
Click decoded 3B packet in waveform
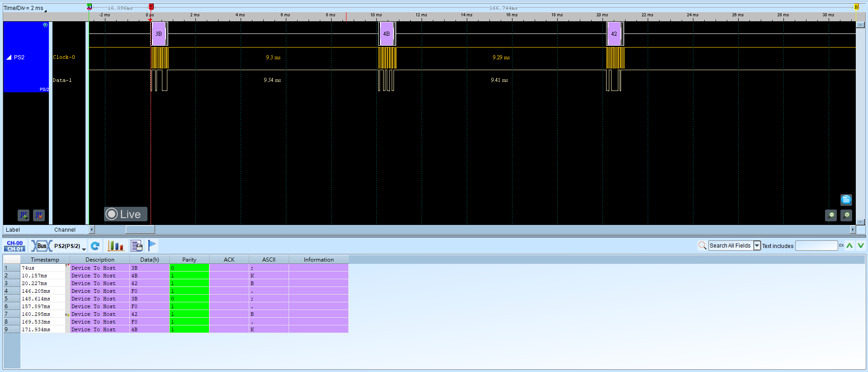(x=159, y=34)
